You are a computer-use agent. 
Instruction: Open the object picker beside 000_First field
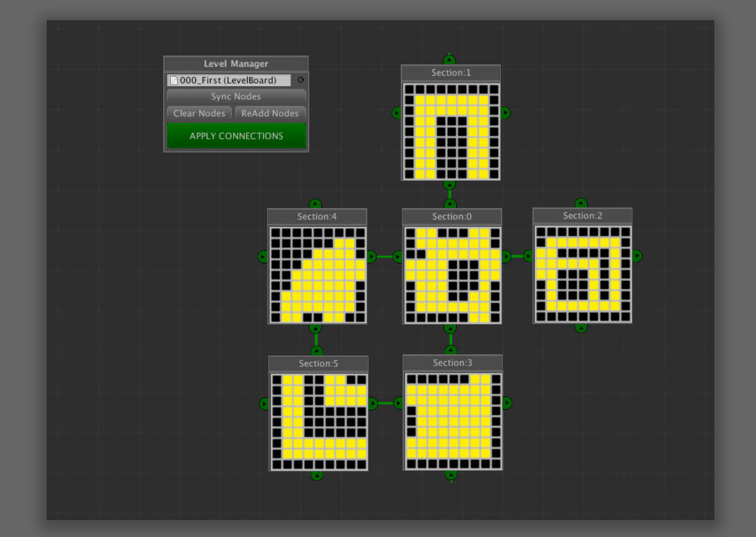pyautogui.click(x=301, y=80)
